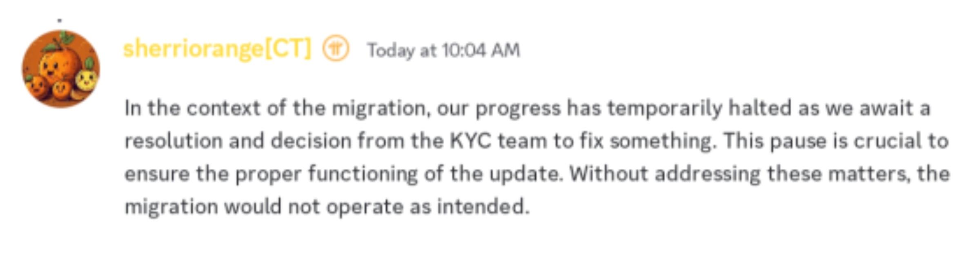
Task: Open the sherriorange[CT] username profile
Action: (216, 49)
